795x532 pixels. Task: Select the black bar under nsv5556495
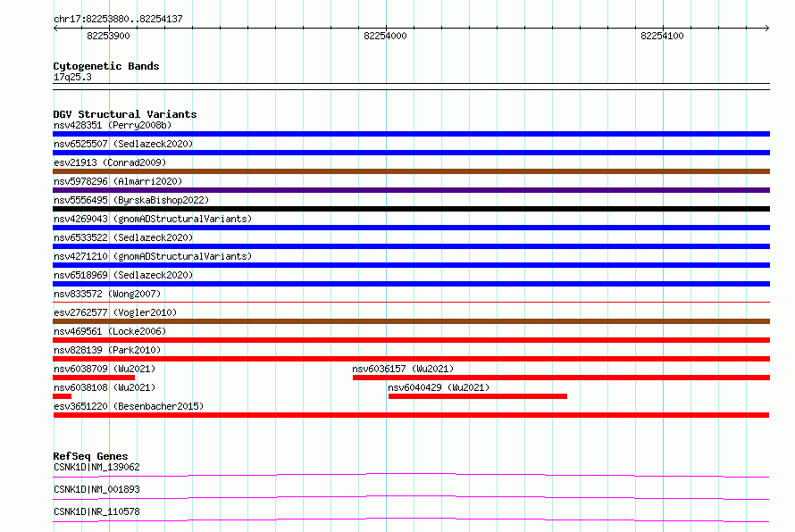point(411,209)
